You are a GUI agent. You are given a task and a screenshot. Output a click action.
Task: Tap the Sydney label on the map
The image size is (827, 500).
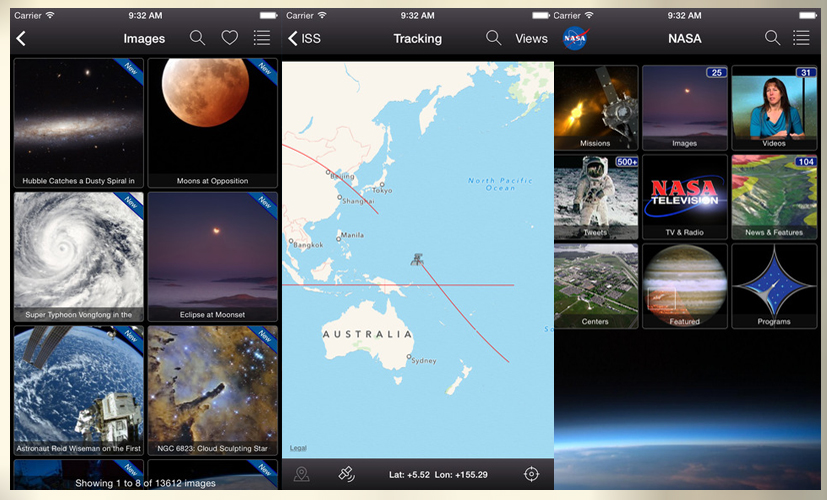coord(424,361)
